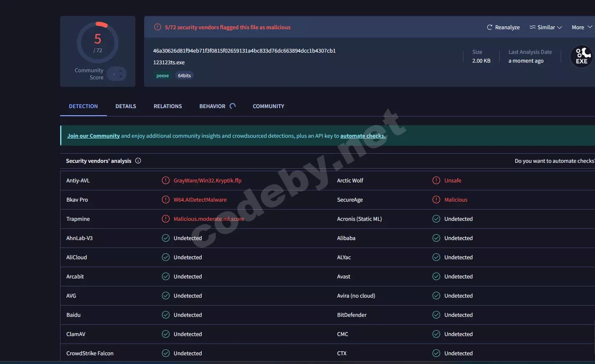Viewport: 595px width, 364px height.
Task: Click the red alert icon in the Bkav Pro row
Action: [166, 200]
